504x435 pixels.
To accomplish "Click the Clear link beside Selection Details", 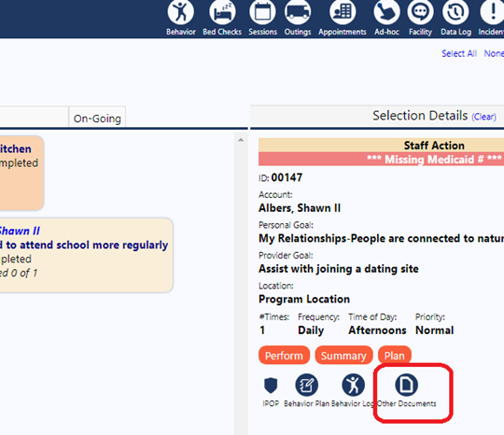I will [484, 117].
